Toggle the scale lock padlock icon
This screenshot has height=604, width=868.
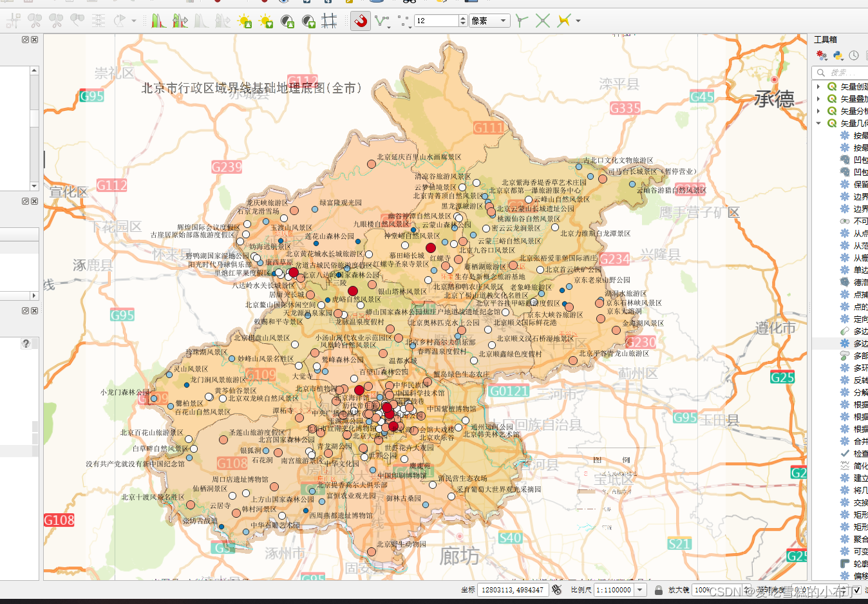coord(658,590)
